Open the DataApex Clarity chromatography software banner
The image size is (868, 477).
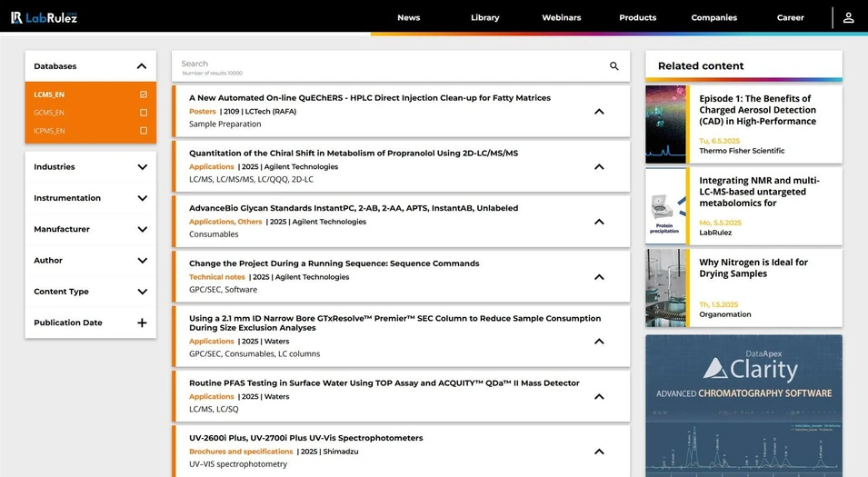(744, 405)
